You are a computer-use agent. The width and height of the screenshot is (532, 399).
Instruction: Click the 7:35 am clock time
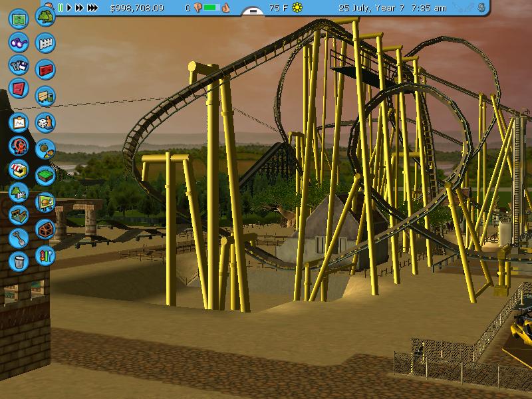(429, 8)
